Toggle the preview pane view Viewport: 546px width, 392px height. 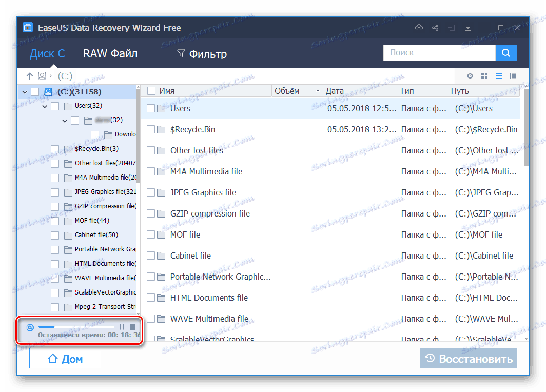[513, 76]
